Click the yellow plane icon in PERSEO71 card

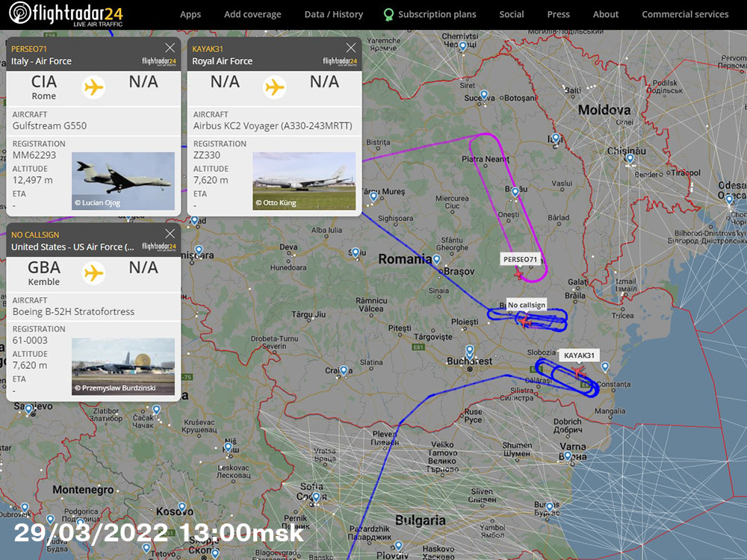click(x=94, y=87)
